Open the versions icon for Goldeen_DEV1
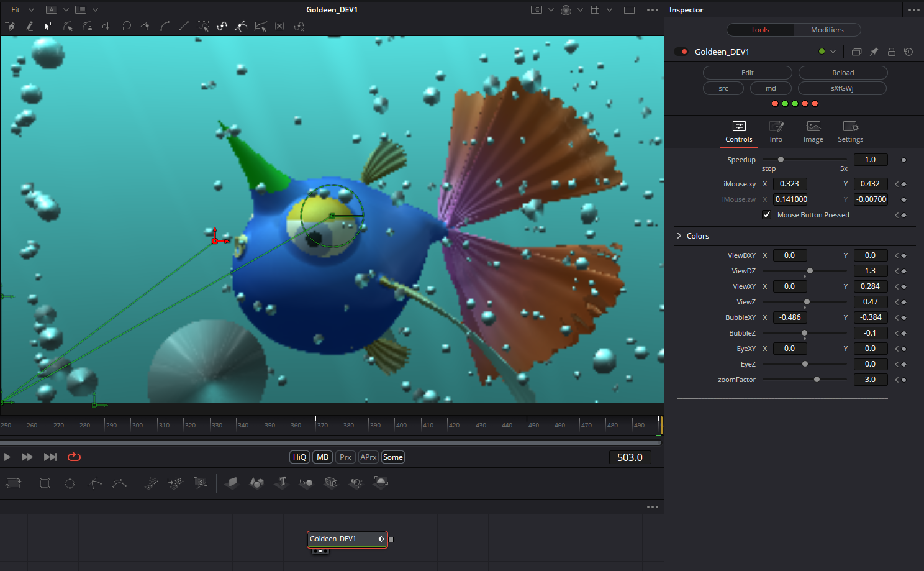 coord(856,52)
